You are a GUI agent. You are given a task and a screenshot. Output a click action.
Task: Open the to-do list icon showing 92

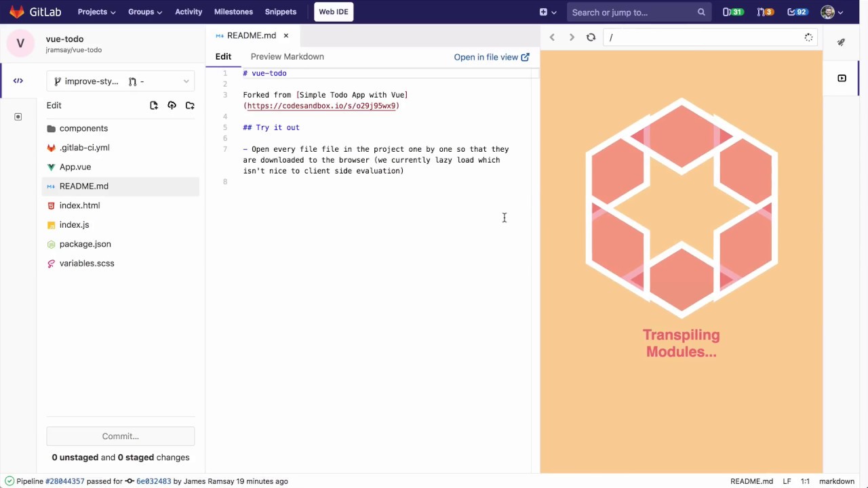(796, 12)
